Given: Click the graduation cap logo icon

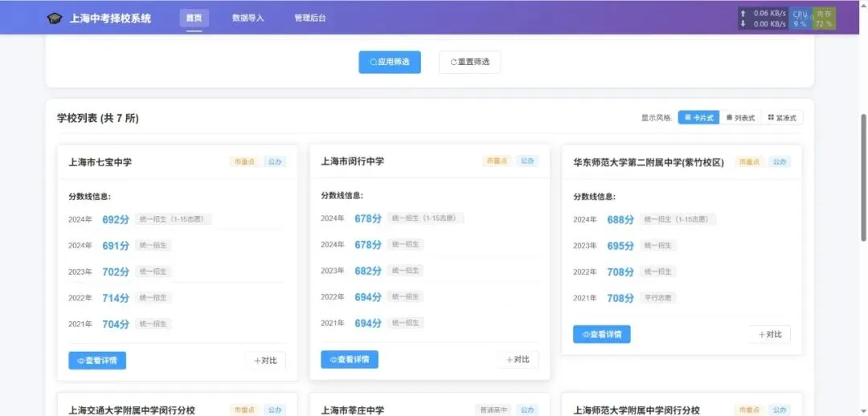Looking at the screenshot, I should coord(55,18).
